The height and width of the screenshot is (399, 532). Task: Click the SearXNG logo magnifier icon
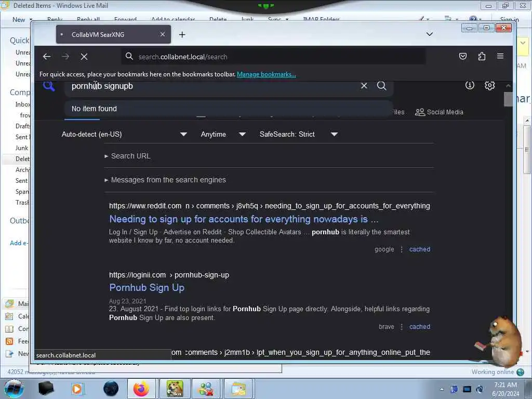click(49, 86)
